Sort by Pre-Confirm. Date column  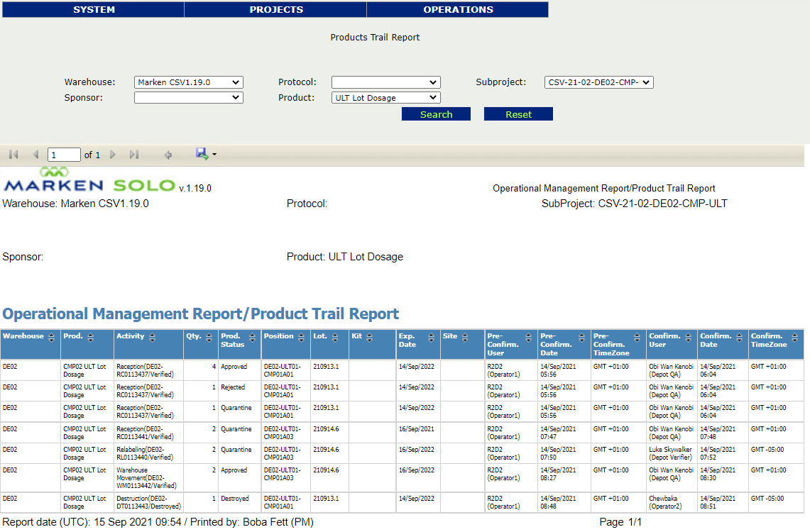click(581, 338)
